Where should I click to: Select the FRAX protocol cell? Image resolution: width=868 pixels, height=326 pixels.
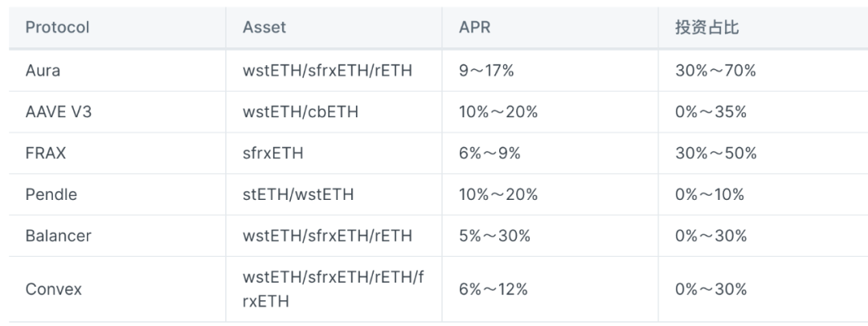coord(46,153)
